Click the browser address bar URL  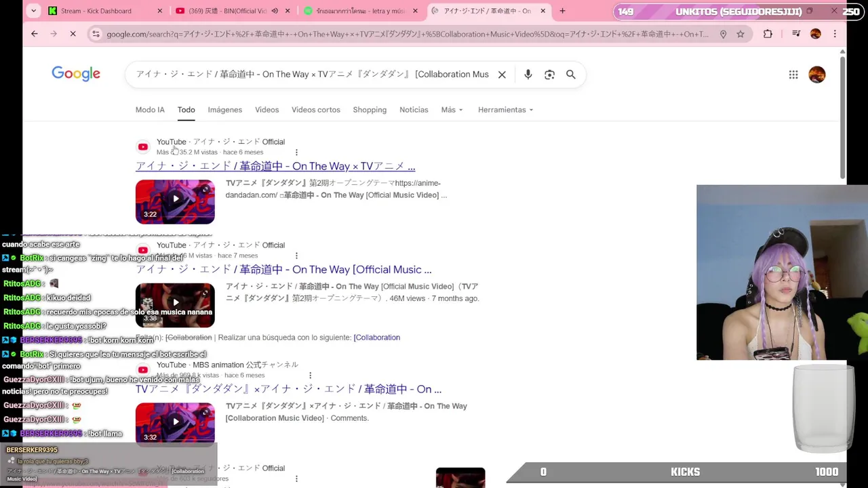click(x=407, y=34)
